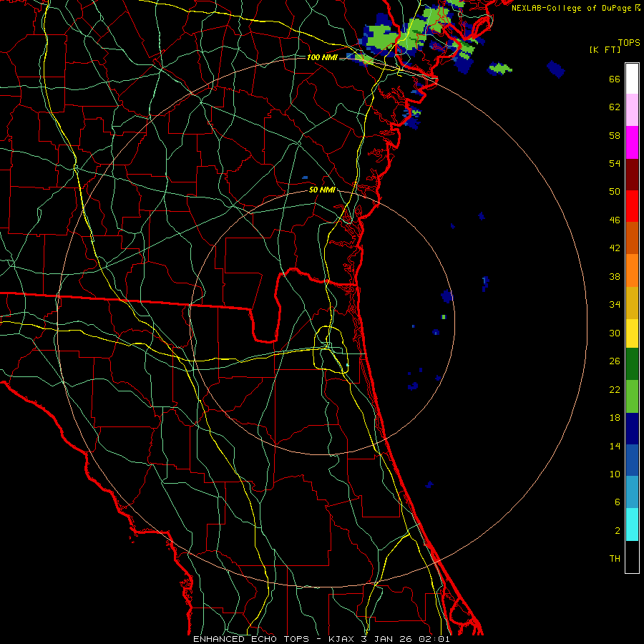644x644 pixels.
Task: Click the legend value '2'
Action: [618, 531]
